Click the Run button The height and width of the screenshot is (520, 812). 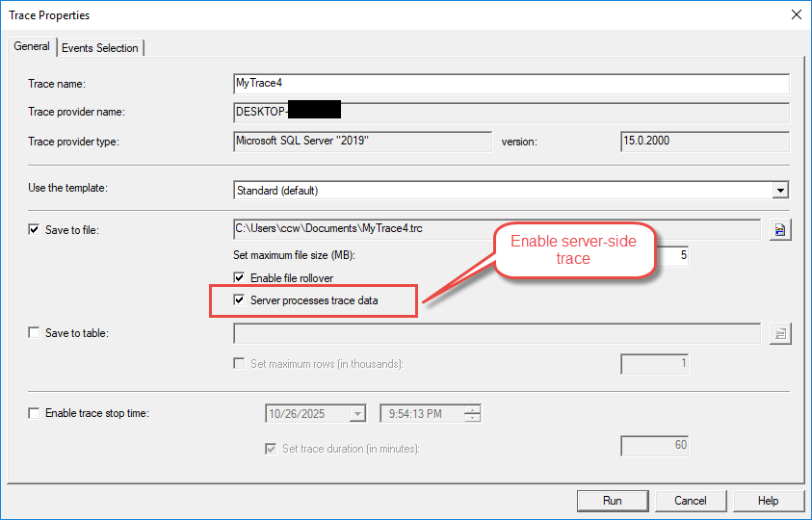(613, 501)
